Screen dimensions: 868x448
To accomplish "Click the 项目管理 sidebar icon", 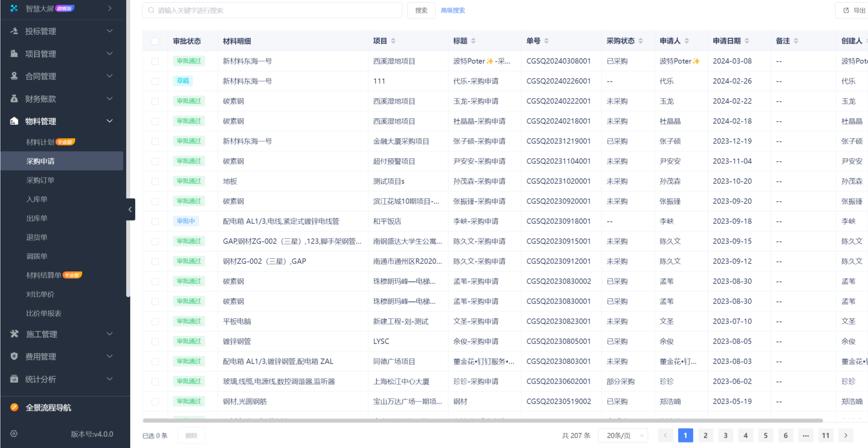I will pyautogui.click(x=14, y=54).
